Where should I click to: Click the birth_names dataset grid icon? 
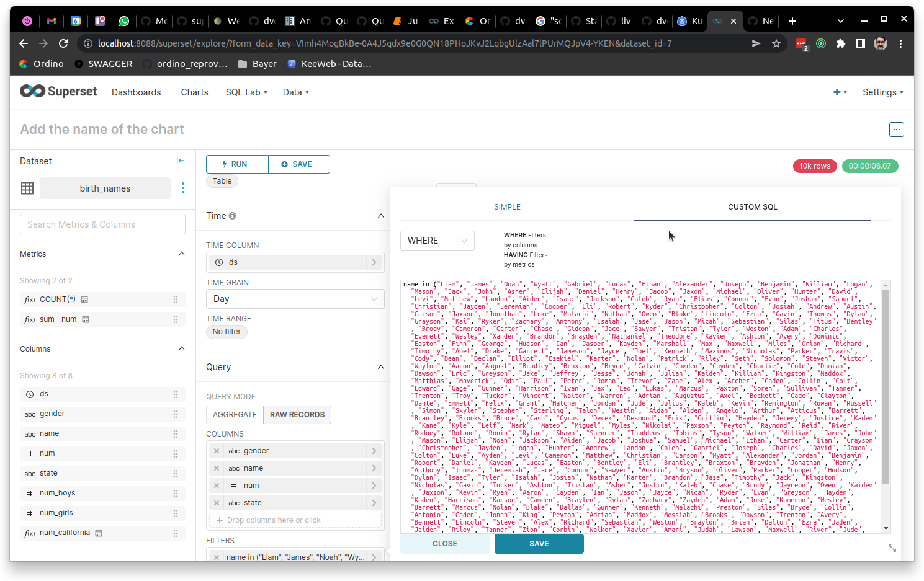27,188
